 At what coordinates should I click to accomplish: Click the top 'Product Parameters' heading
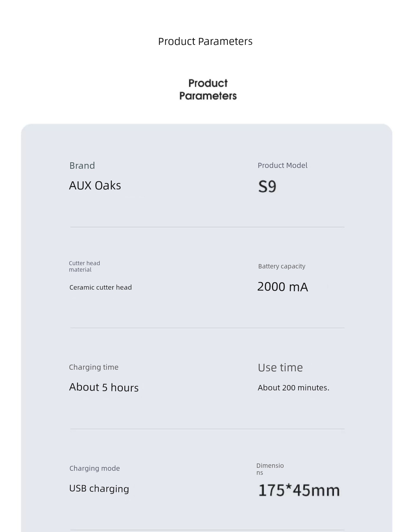point(205,42)
